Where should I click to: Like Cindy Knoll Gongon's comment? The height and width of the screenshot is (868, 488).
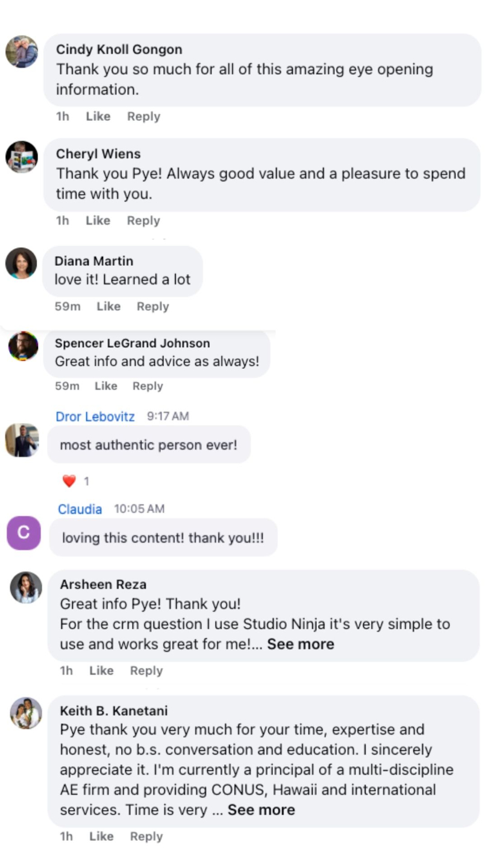pos(98,116)
